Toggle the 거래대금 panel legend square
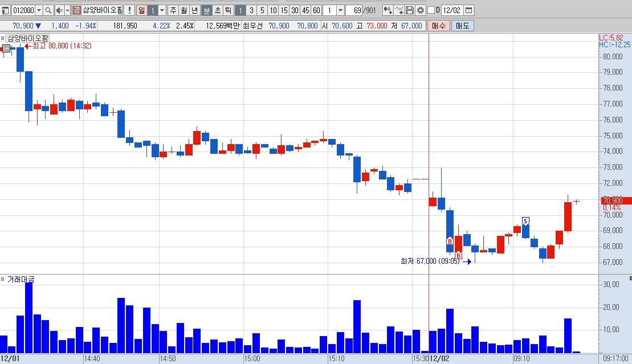This screenshot has width=632, height=364. (3, 279)
